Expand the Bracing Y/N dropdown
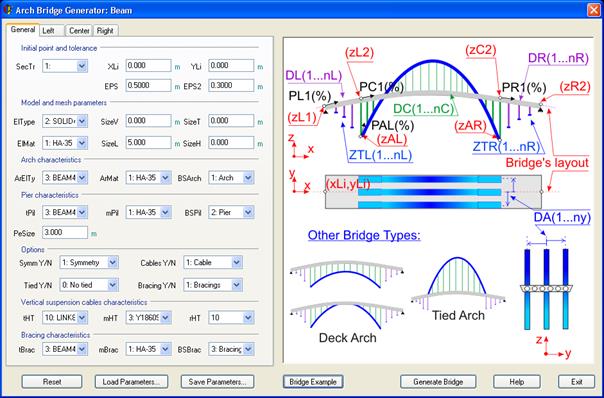This screenshot has width=604, height=398. coord(213,285)
